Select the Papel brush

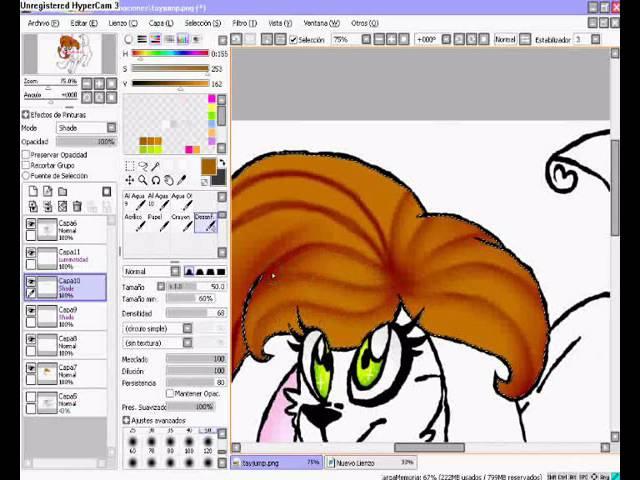pyautogui.click(x=158, y=222)
